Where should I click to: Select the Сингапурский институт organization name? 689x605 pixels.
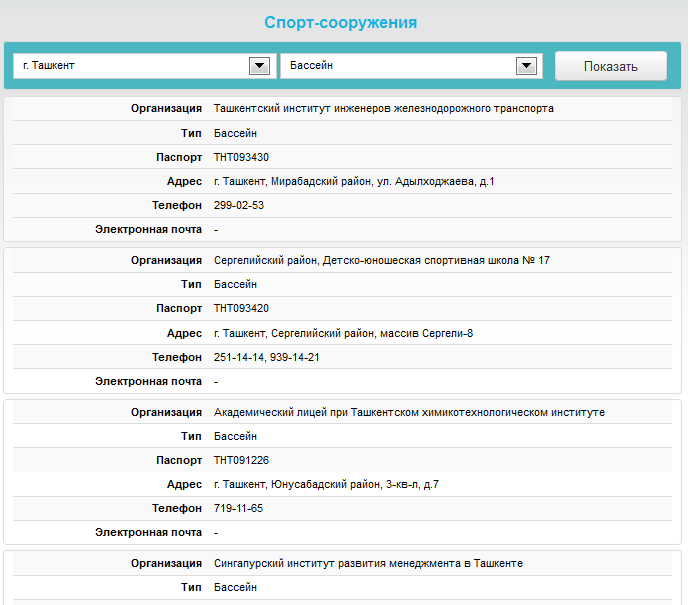pyautogui.click(x=368, y=564)
